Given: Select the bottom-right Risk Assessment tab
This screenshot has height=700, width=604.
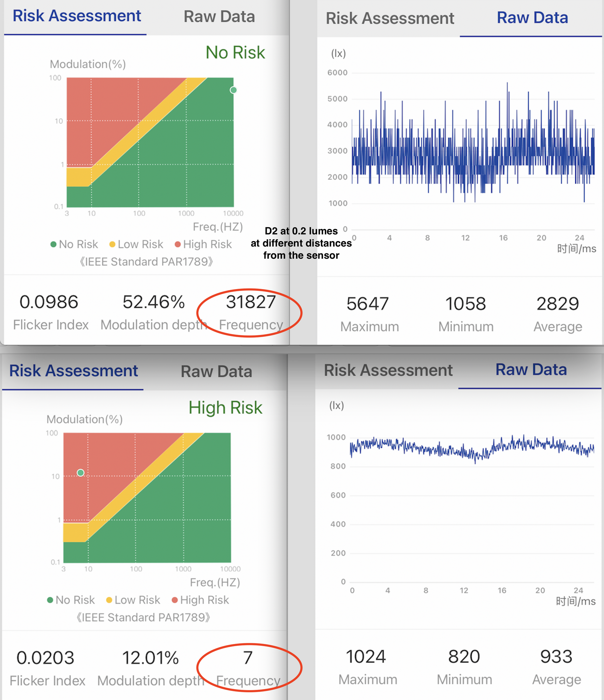Looking at the screenshot, I should (388, 370).
